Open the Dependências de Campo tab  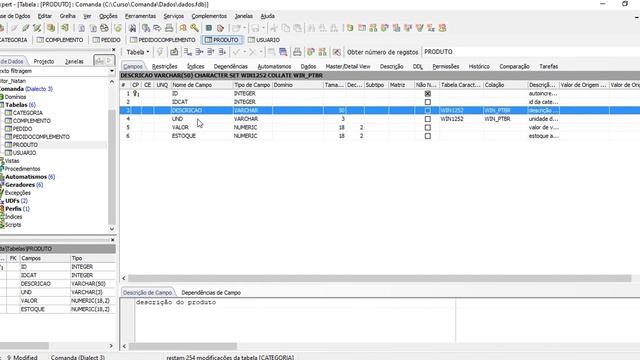[x=211, y=293]
